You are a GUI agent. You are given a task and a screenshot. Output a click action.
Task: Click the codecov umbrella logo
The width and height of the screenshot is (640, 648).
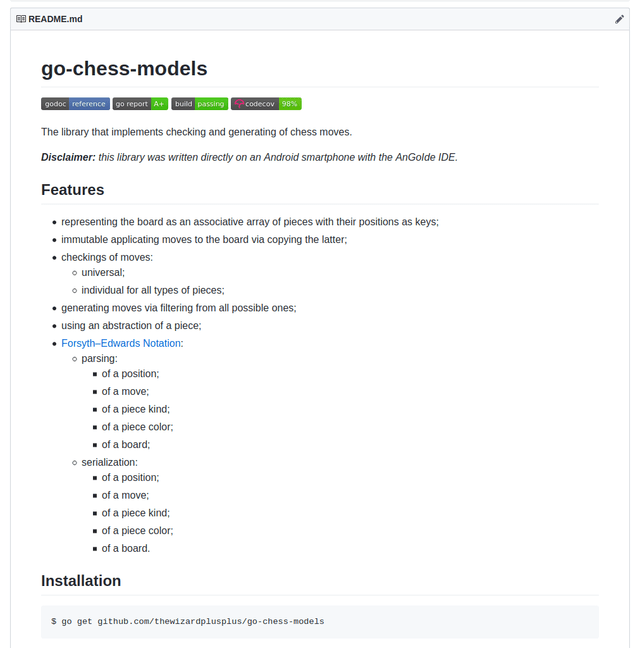239,104
